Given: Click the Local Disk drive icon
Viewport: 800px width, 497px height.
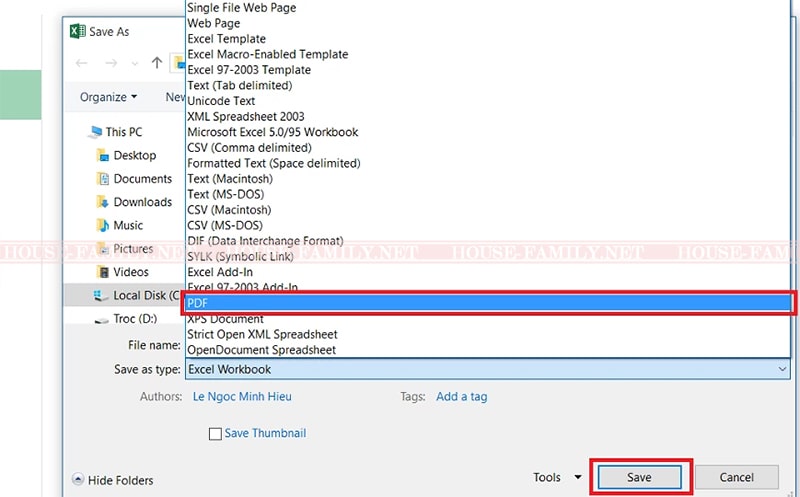Looking at the screenshot, I should (x=100, y=295).
